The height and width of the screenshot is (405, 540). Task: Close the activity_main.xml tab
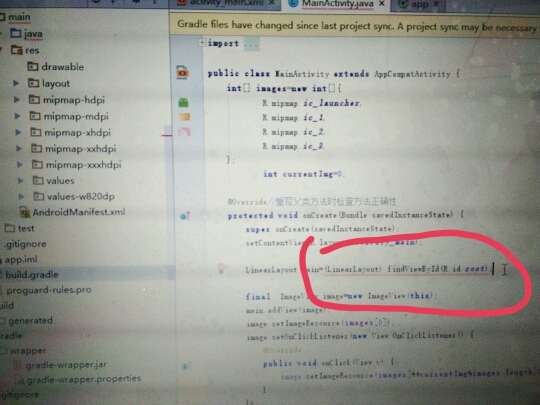(x=271, y=3)
